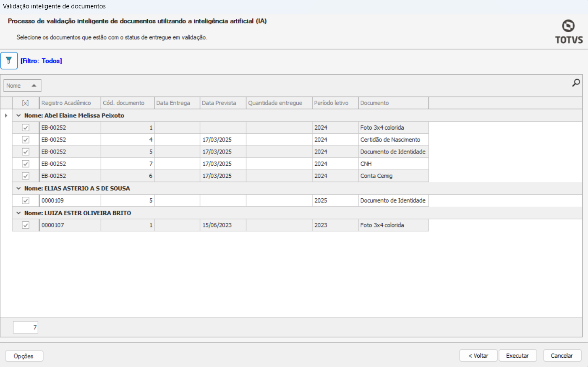Sort by Quantidade entregue column header

(x=279, y=103)
